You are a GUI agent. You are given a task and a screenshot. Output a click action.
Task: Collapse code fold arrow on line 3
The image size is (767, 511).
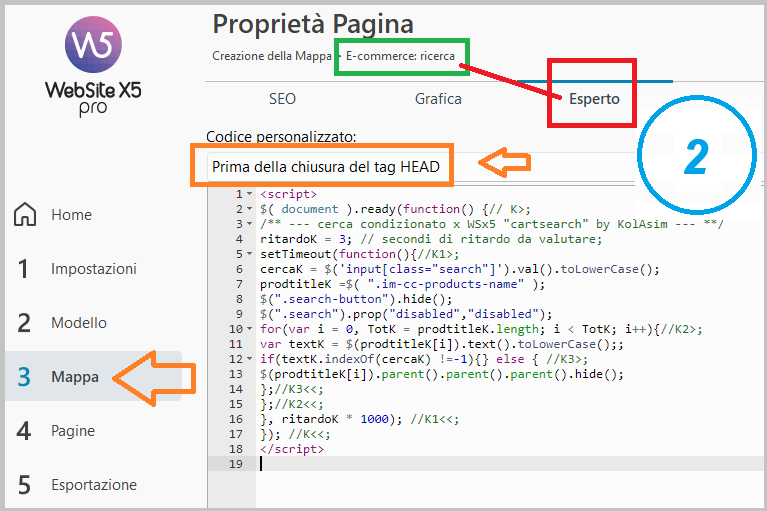(x=249, y=224)
